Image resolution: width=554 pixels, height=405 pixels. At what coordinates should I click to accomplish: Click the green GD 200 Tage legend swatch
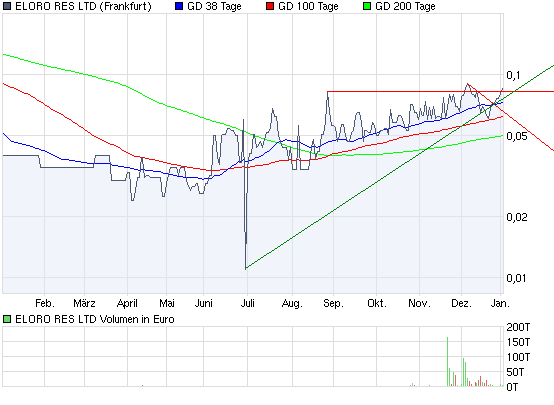click(x=367, y=6)
